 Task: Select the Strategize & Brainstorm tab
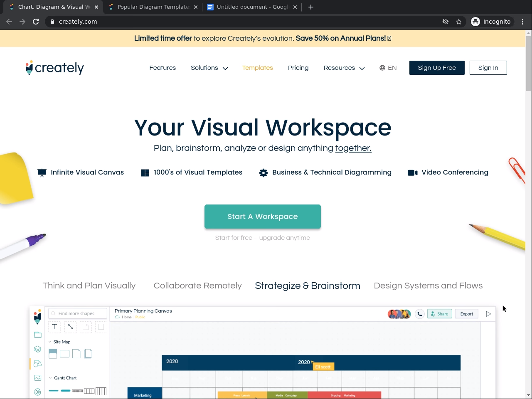click(x=308, y=286)
